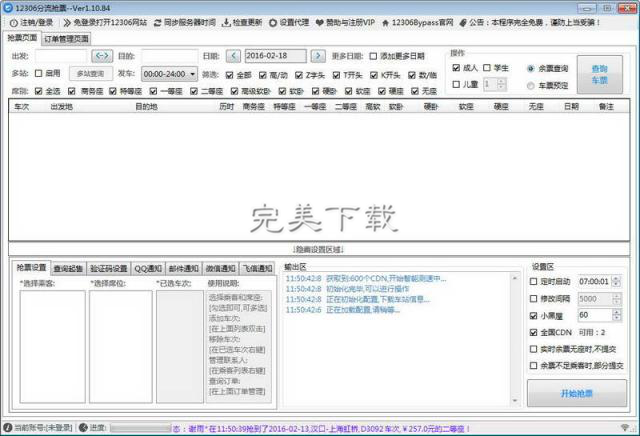Click the swap stations arrow button
Image resolution: width=640 pixels, height=436 pixels.
coord(102,56)
